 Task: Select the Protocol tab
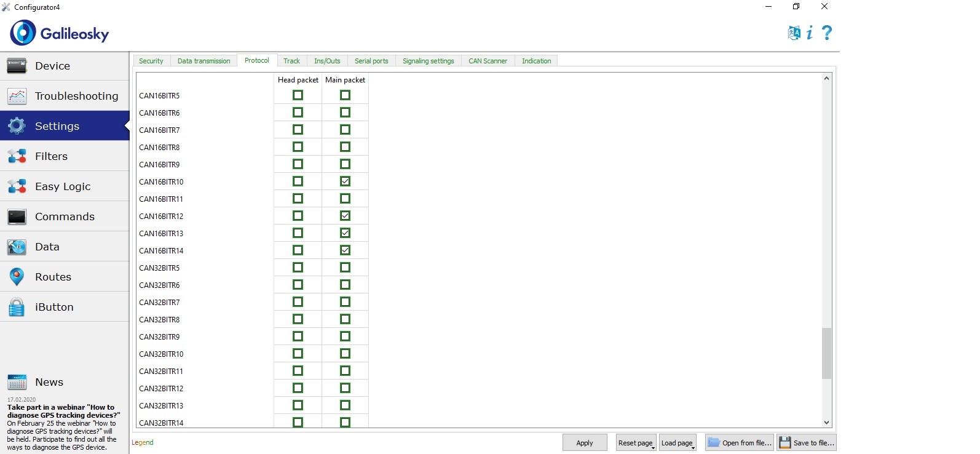click(x=256, y=60)
